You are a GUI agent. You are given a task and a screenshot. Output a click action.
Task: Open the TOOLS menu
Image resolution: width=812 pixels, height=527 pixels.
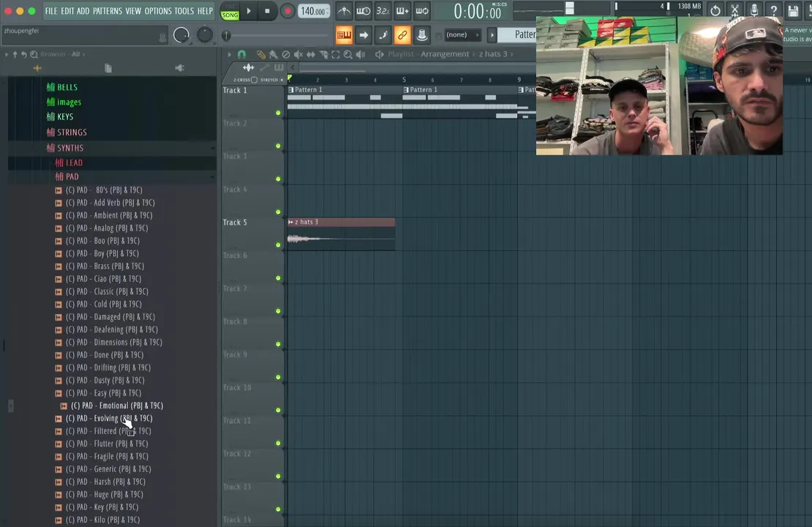[x=184, y=11]
